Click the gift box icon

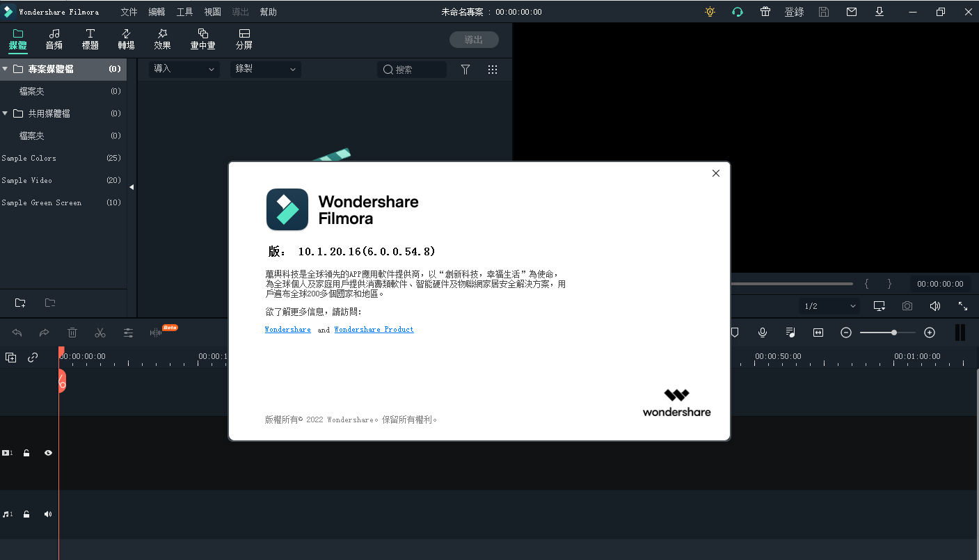pos(765,12)
